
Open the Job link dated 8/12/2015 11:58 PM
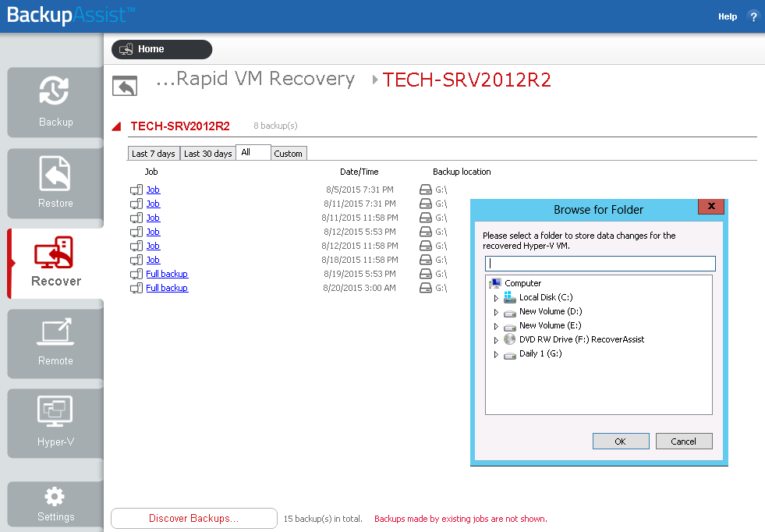153,246
